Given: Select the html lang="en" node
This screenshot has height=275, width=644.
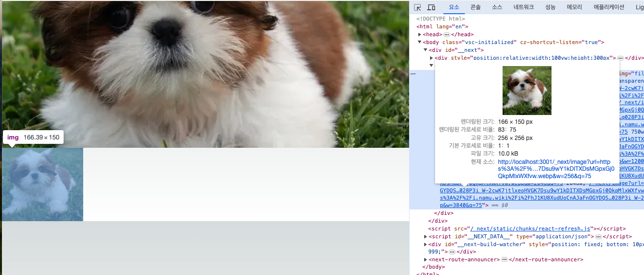Looking at the screenshot, I should pyautogui.click(x=442, y=26).
